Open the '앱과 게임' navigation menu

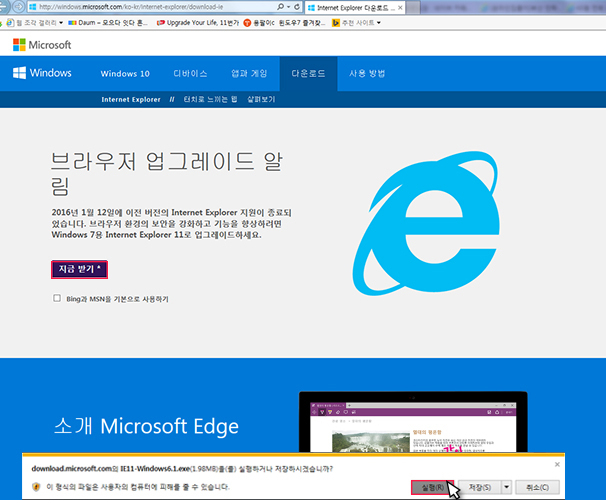[249, 73]
